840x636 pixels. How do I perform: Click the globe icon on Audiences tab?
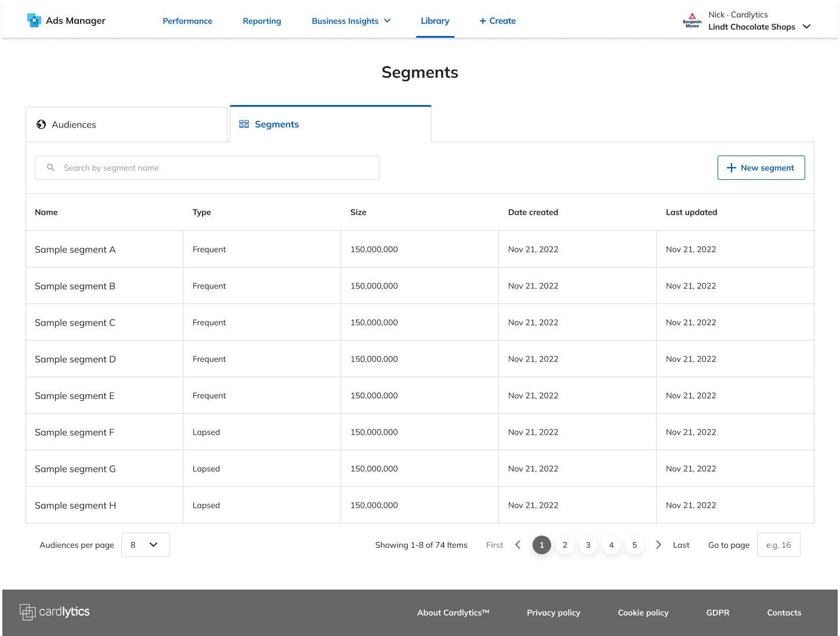pyautogui.click(x=41, y=124)
